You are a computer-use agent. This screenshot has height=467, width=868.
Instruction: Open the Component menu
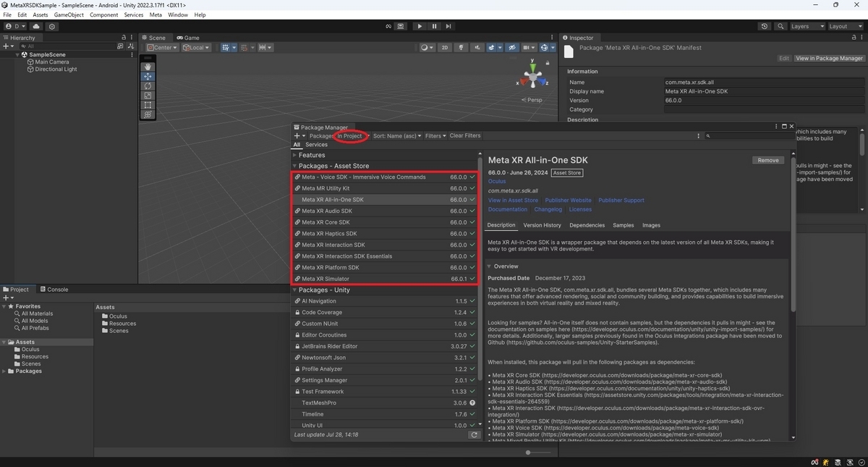point(103,14)
